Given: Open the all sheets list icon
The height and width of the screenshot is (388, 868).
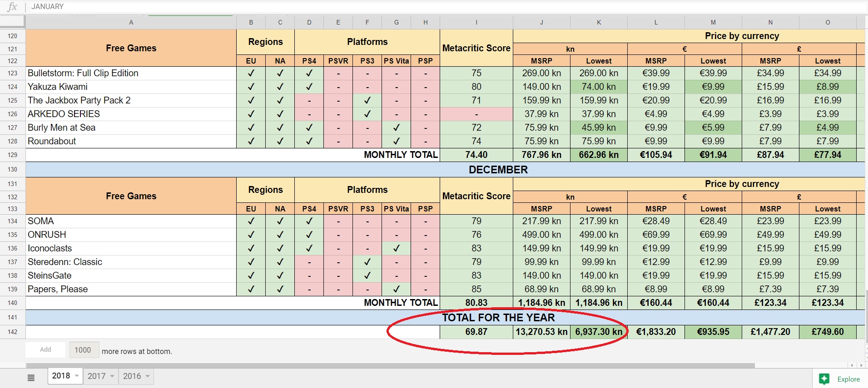Looking at the screenshot, I should point(31,377).
